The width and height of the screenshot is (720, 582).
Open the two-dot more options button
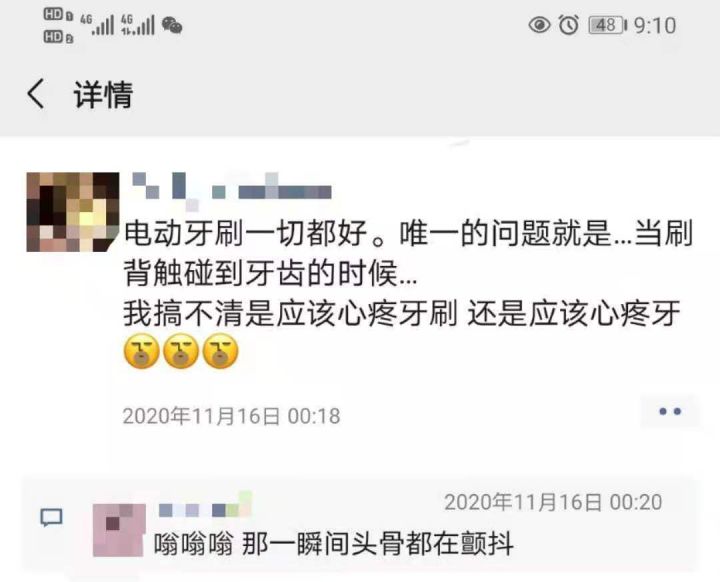pyautogui.click(x=670, y=412)
